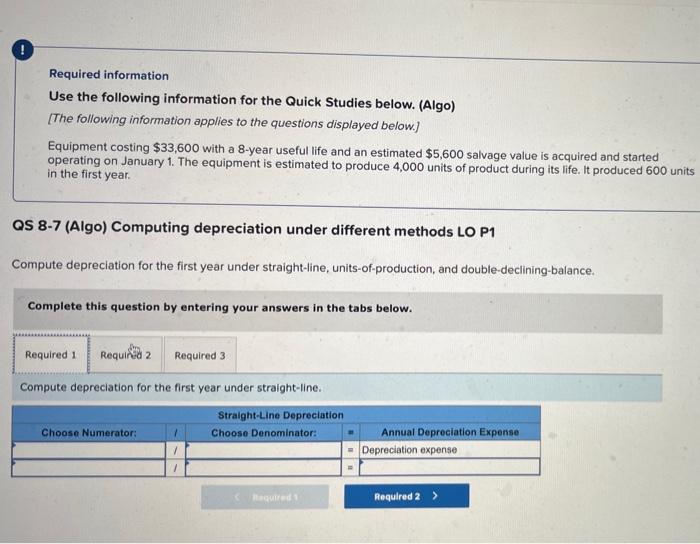
Task: Open first row numerator dropdown
Action: click(88, 450)
